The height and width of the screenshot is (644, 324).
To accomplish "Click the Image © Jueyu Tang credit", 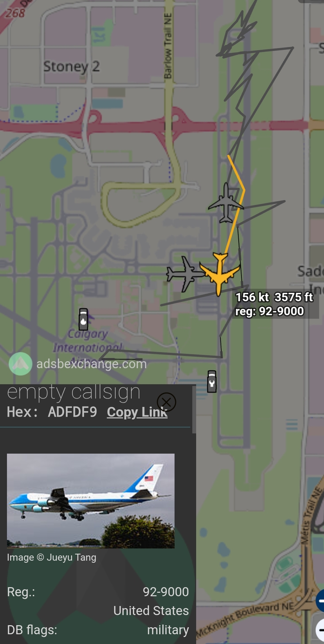I will 52,557.
